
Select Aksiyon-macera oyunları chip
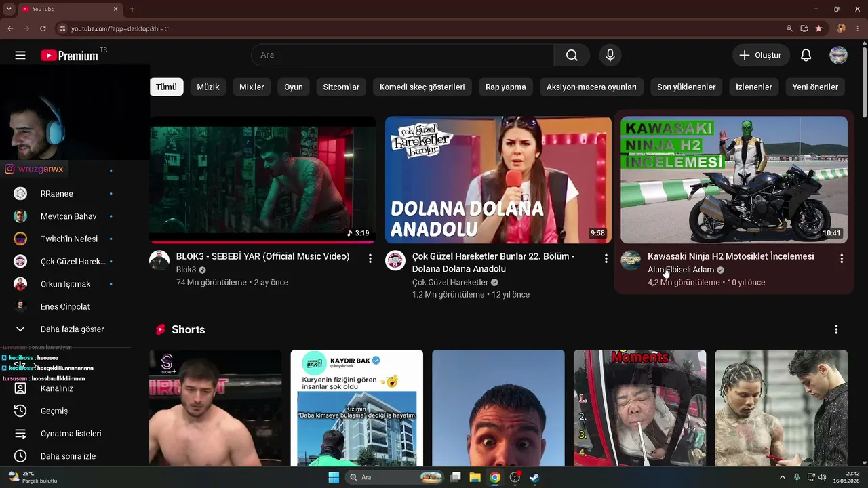click(x=591, y=87)
